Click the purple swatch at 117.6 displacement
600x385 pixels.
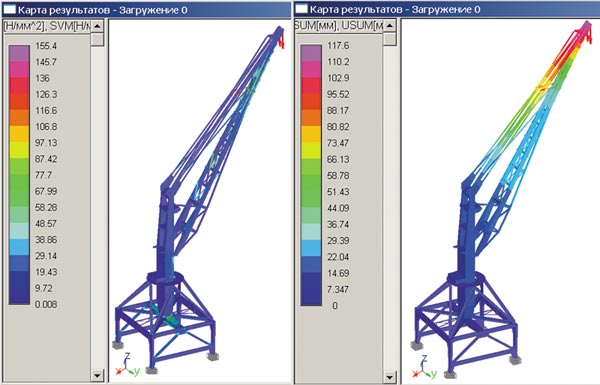[x=311, y=53]
